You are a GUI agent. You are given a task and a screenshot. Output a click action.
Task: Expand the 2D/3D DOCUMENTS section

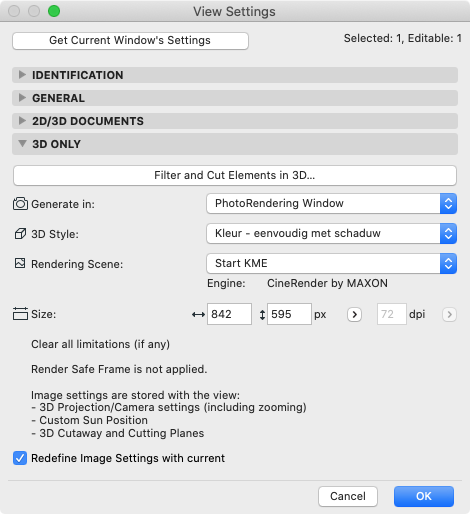point(235,121)
